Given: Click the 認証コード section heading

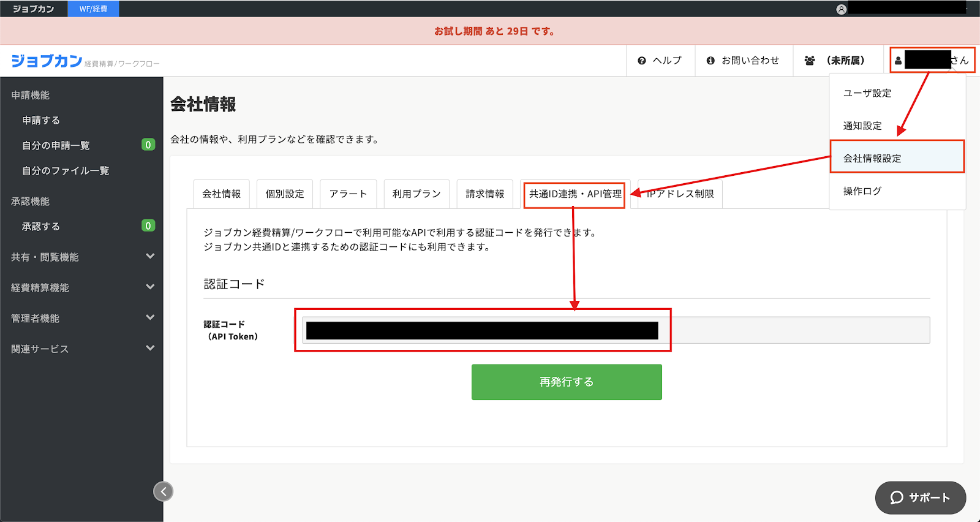Looking at the screenshot, I should point(234,284).
